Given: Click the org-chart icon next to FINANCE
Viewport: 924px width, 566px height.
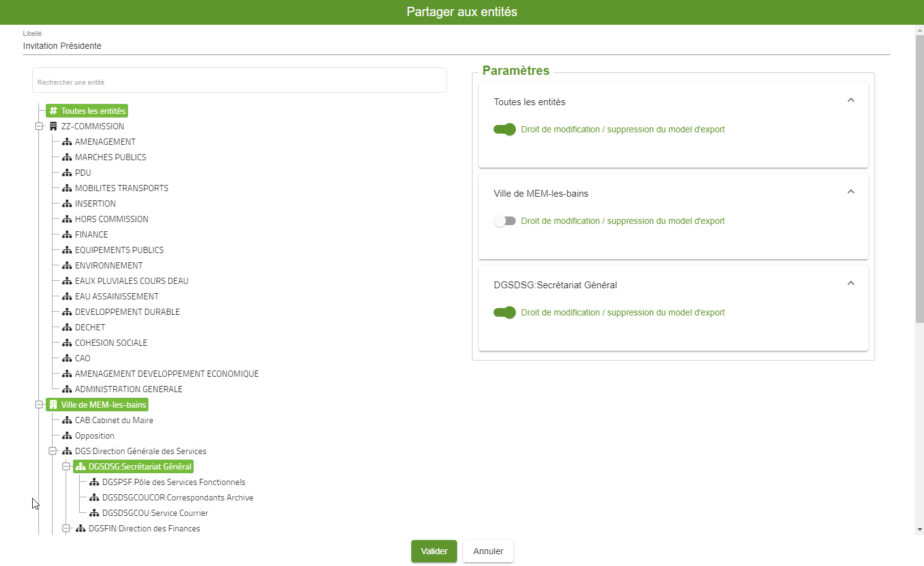Looking at the screenshot, I should tap(67, 234).
